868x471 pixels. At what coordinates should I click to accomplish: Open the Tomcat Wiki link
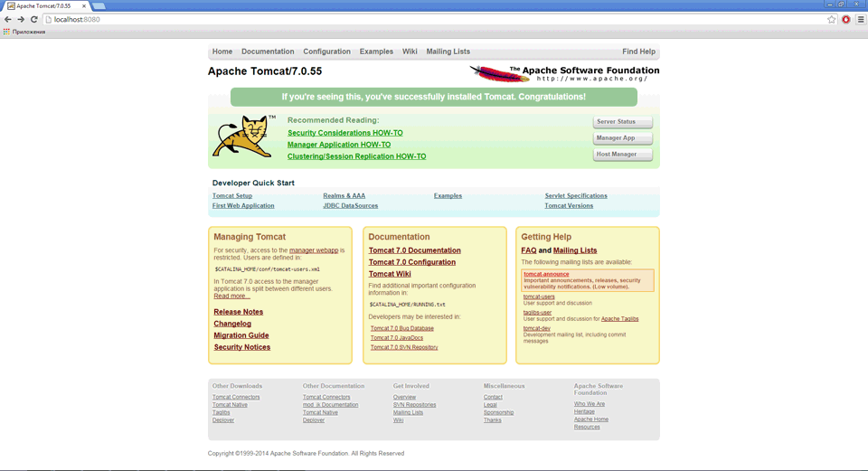pos(390,274)
